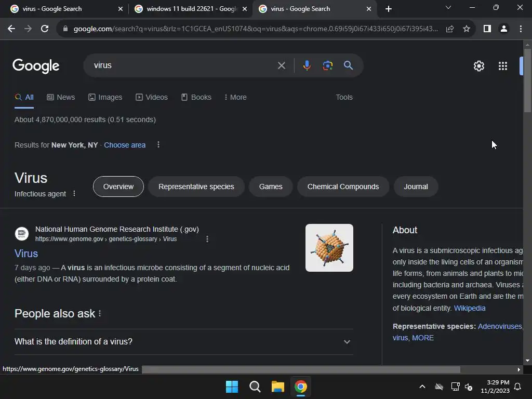Open About this result for genome.gov
The image size is (532, 399).
(207, 239)
